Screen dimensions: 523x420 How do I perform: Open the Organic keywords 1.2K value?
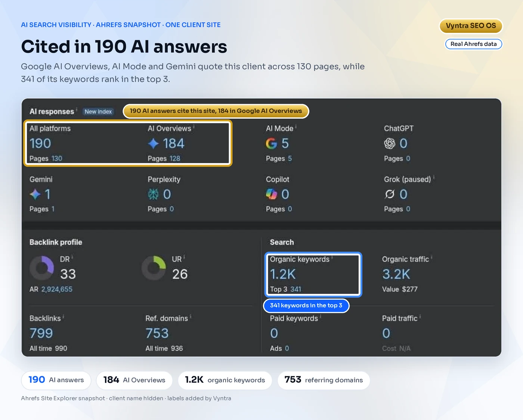click(283, 274)
